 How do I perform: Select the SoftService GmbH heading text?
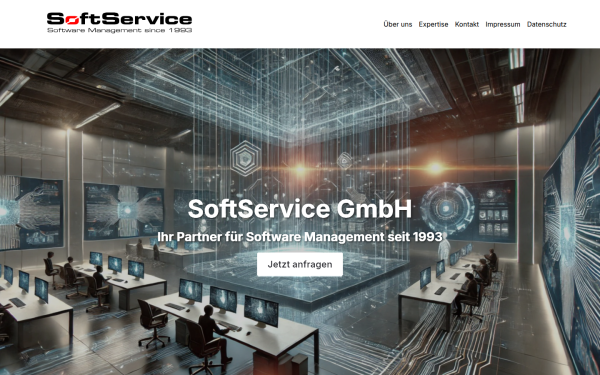point(300,209)
